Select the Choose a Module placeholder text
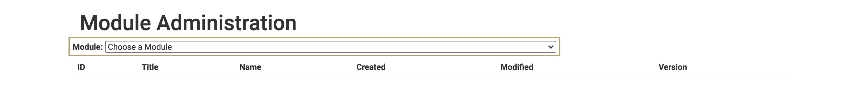Screen dimensions: 868x112 (x=140, y=47)
